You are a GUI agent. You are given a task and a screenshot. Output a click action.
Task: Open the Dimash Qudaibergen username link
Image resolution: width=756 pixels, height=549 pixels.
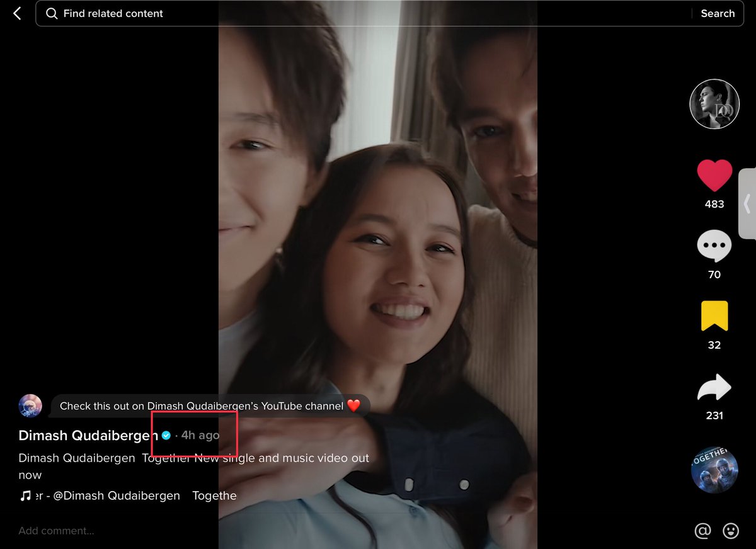click(x=88, y=435)
